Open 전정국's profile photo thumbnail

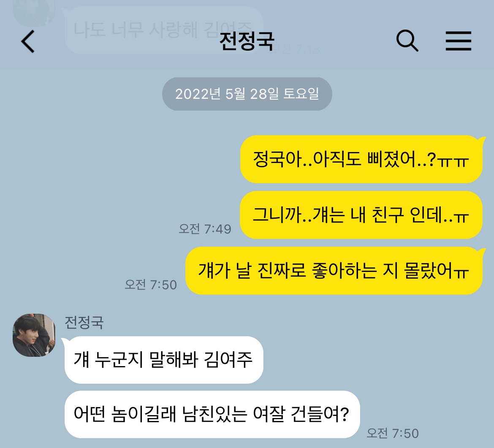tap(34, 335)
